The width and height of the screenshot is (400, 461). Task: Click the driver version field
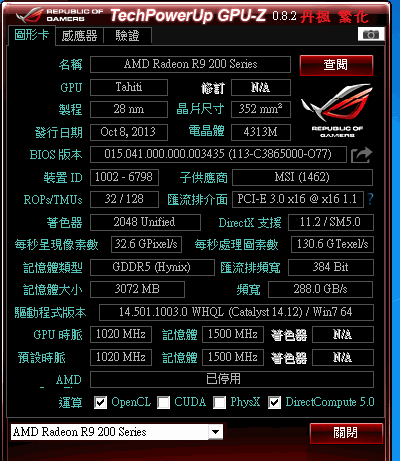[x=236, y=312]
